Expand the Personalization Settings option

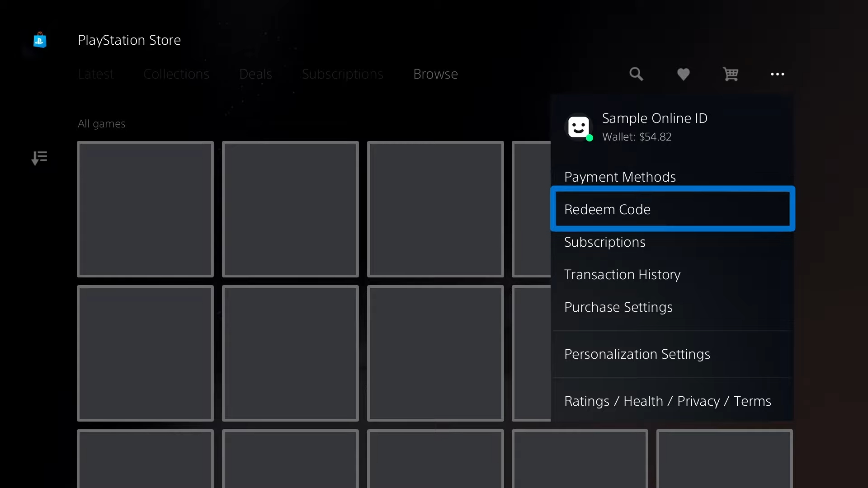pos(637,353)
